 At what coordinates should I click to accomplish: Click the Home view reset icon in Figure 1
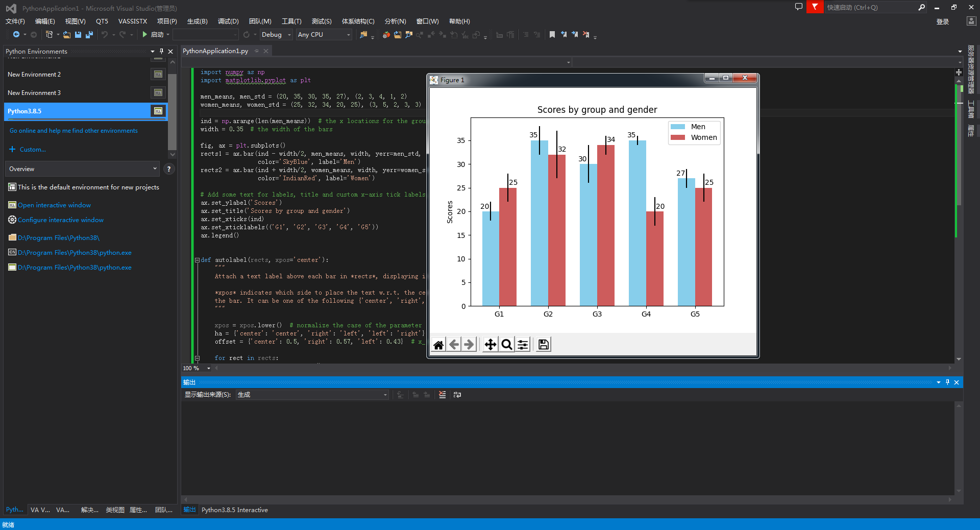[x=438, y=344]
